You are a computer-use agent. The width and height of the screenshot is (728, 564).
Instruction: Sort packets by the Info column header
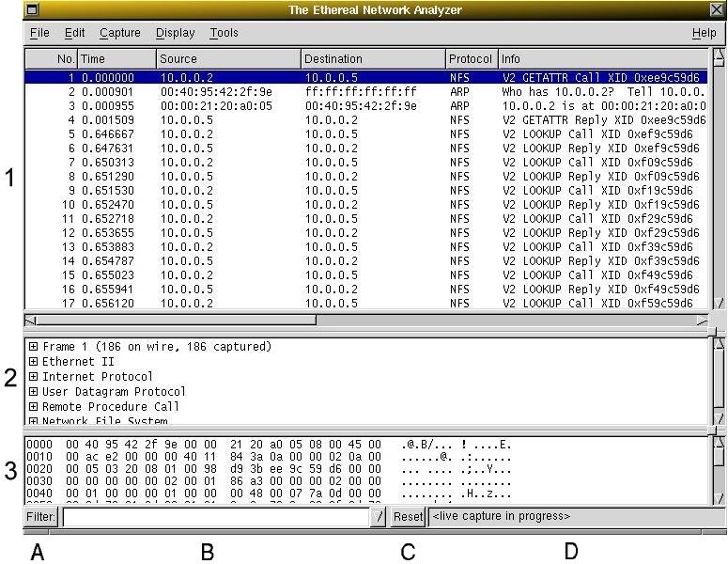[x=603, y=59]
